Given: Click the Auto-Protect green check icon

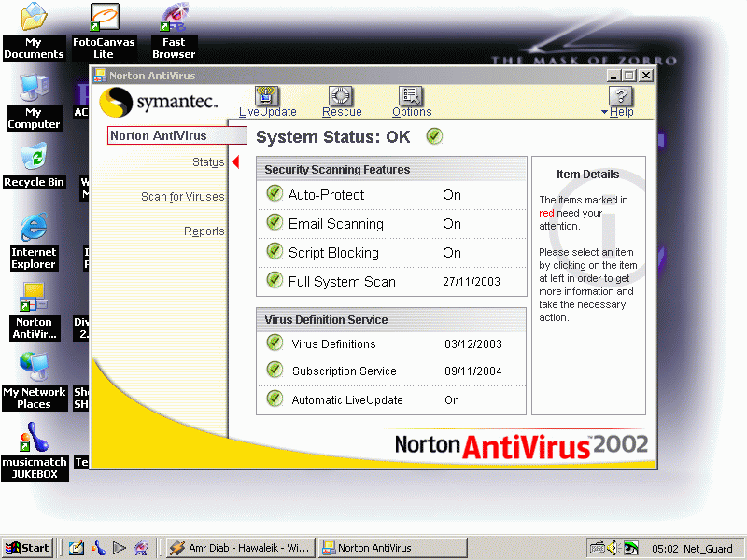Looking at the screenshot, I should 275,193.
